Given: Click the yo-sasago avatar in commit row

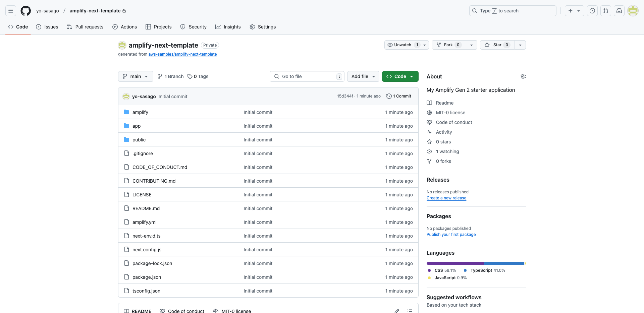Looking at the screenshot, I should 126,97.
